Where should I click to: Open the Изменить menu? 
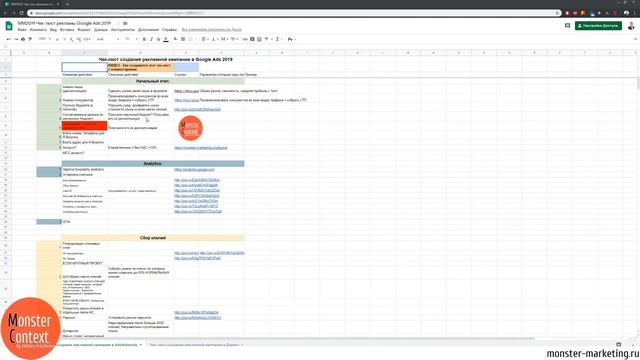[38, 30]
